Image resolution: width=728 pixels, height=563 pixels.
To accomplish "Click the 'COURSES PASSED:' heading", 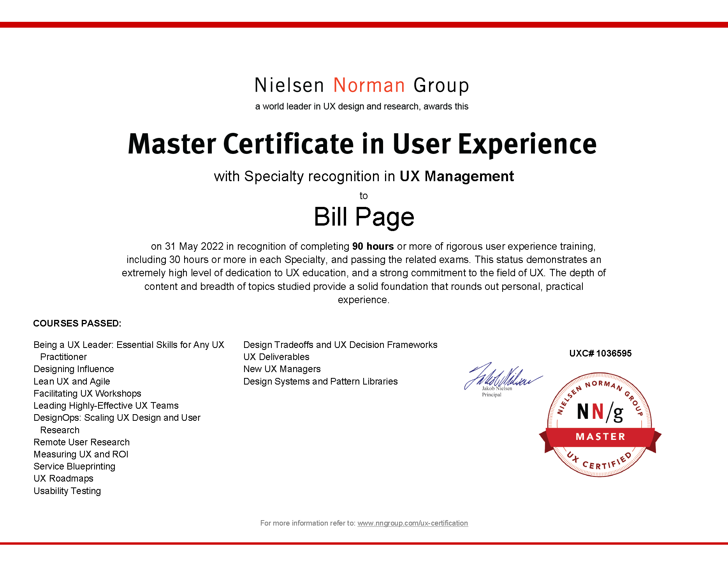I will coord(77,323).
